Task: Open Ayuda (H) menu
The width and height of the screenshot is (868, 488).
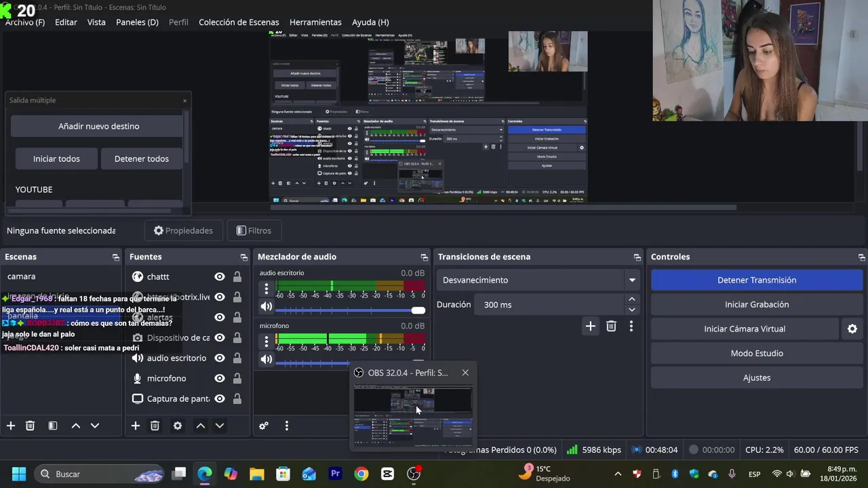Action: coord(370,22)
